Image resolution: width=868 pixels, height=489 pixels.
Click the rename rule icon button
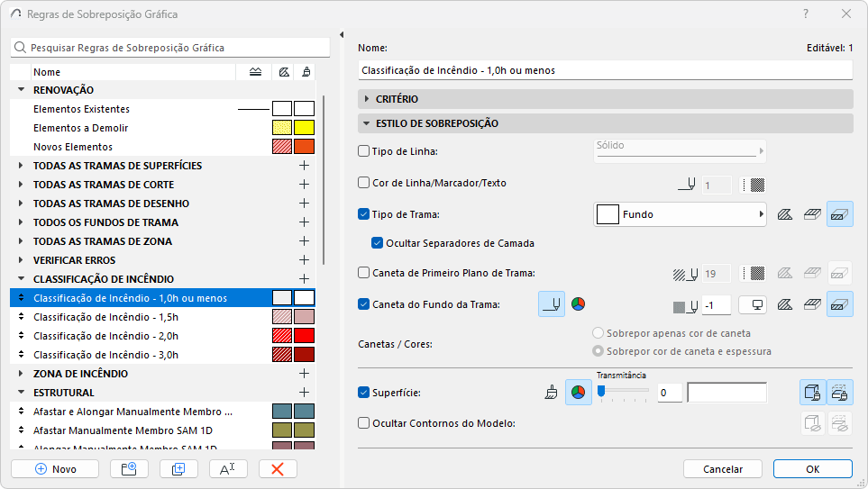coord(228,469)
